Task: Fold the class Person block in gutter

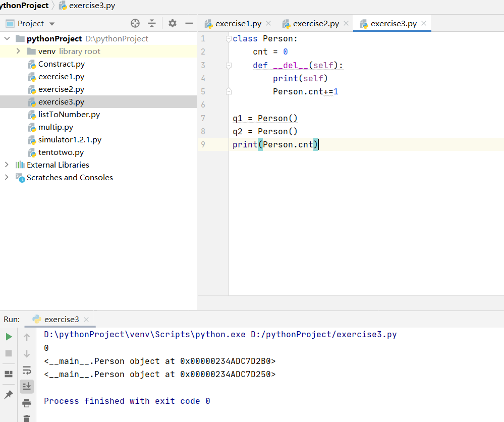Action: [x=229, y=39]
